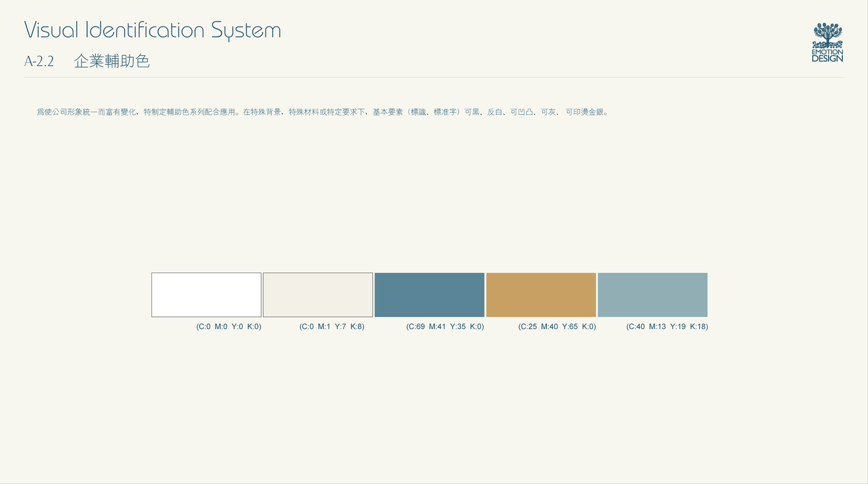Click the 企業輔助色 heading
The image size is (868, 484).
[x=112, y=62]
